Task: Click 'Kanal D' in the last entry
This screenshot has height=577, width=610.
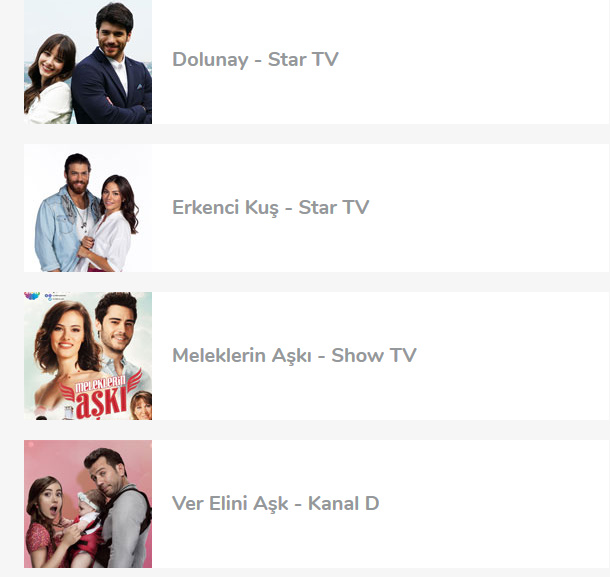Action: (344, 503)
